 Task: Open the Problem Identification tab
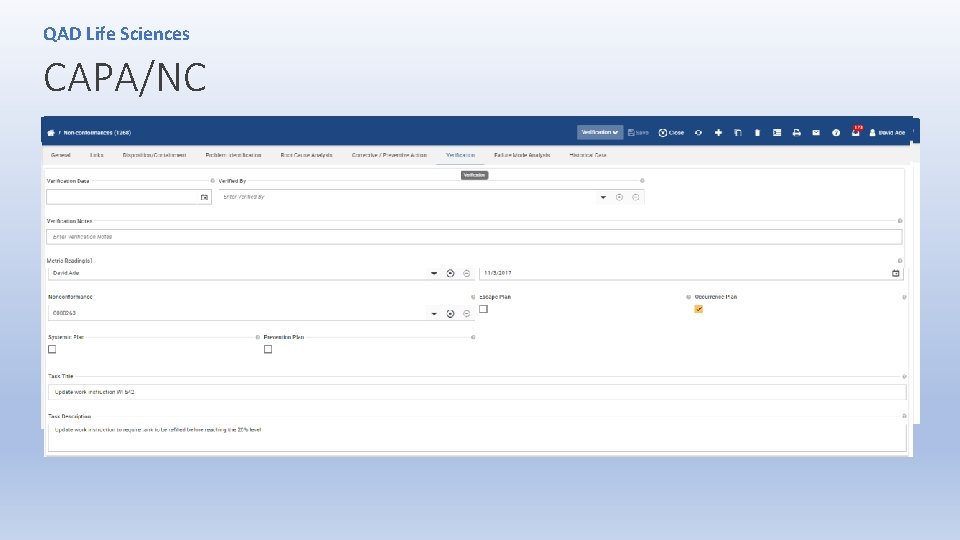233,156
